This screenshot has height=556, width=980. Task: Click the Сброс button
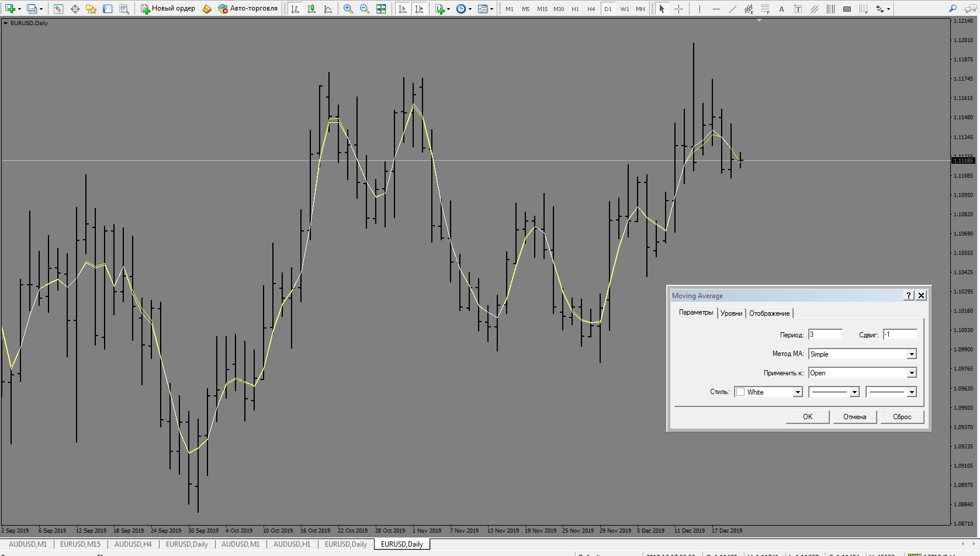[x=902, y=417]
